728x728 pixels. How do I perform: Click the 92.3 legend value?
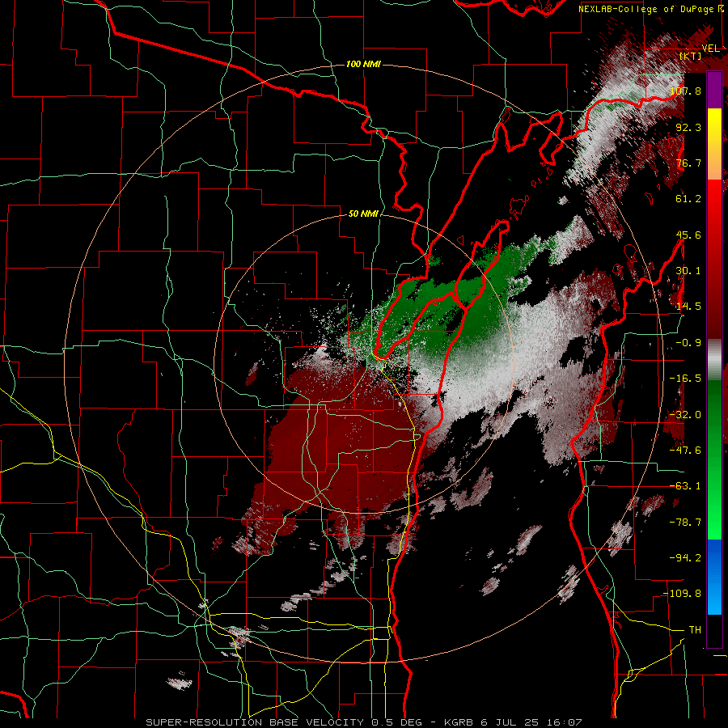[x=688, y=127]
